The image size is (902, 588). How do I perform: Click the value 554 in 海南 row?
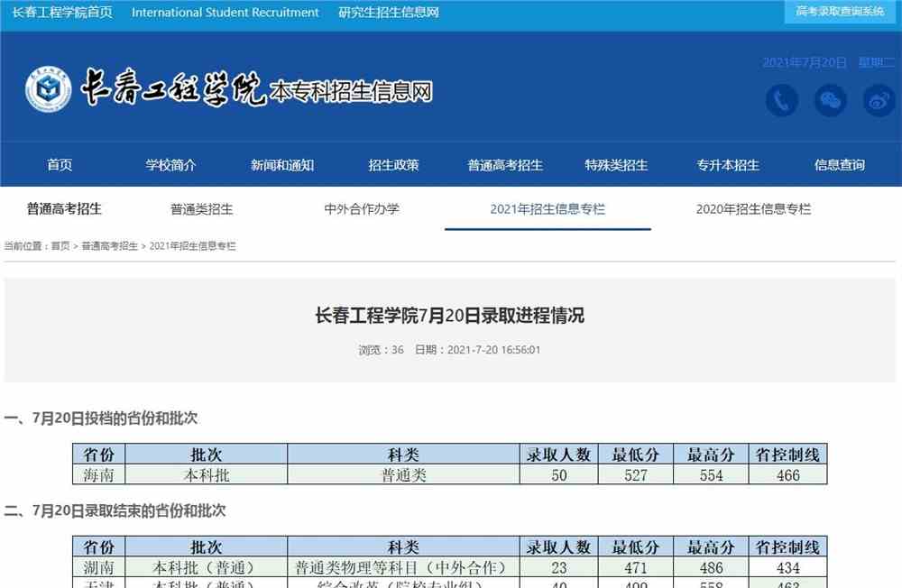click(711, 475)
